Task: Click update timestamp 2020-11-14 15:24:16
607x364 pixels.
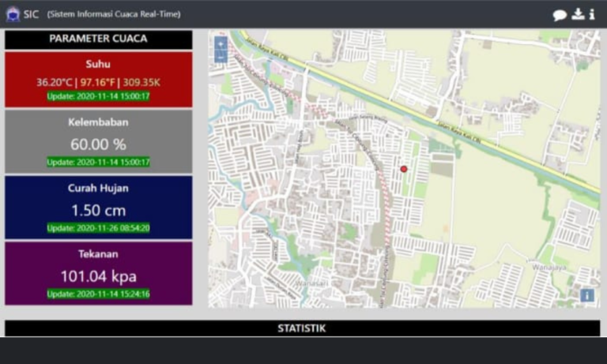Action: click(98, 295)
